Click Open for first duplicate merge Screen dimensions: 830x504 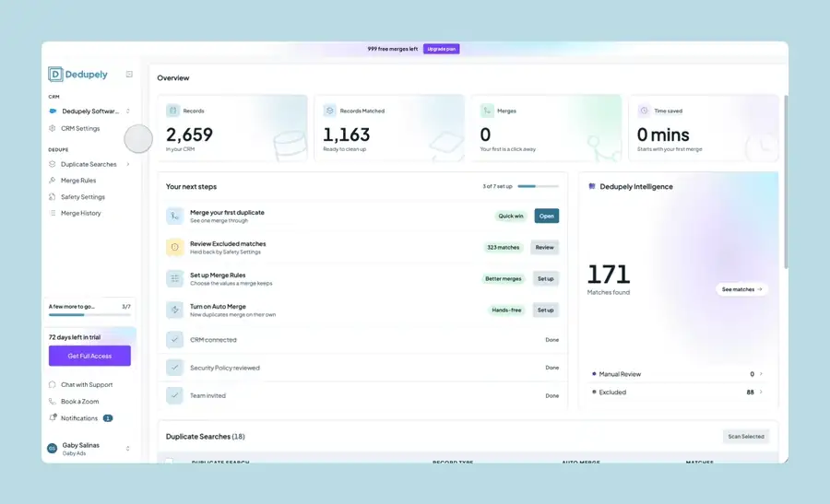(546, 216)
